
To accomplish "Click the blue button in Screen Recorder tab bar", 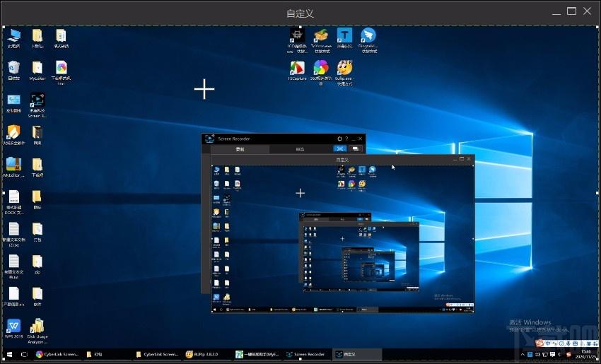I will coord(339,149).
